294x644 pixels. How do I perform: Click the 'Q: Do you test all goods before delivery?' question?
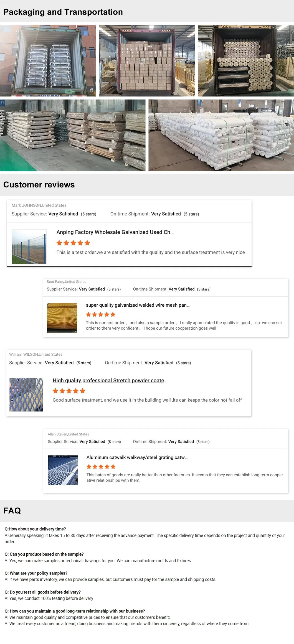coord(42,592)
